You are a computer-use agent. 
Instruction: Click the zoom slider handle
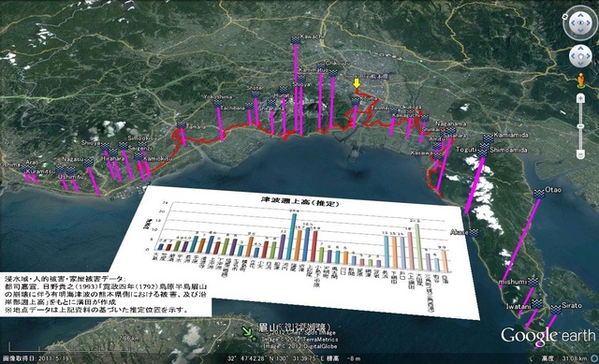tap(580, 126)
